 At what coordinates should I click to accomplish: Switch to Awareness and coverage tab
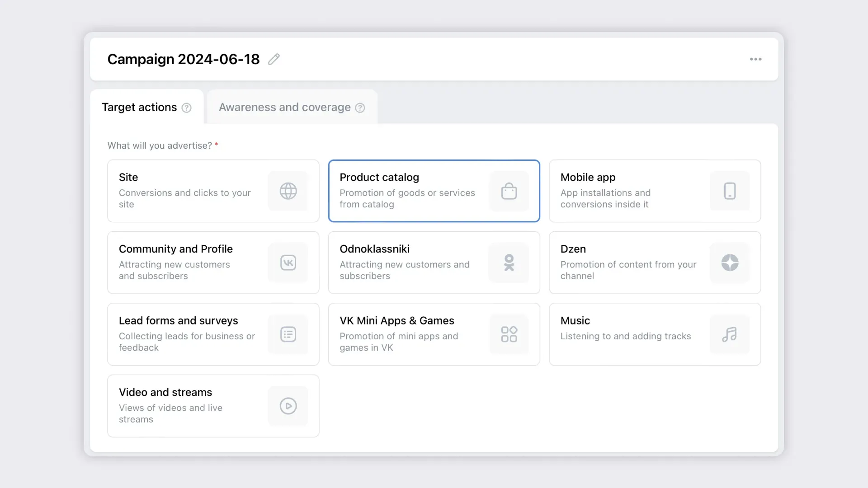point(284,108)
